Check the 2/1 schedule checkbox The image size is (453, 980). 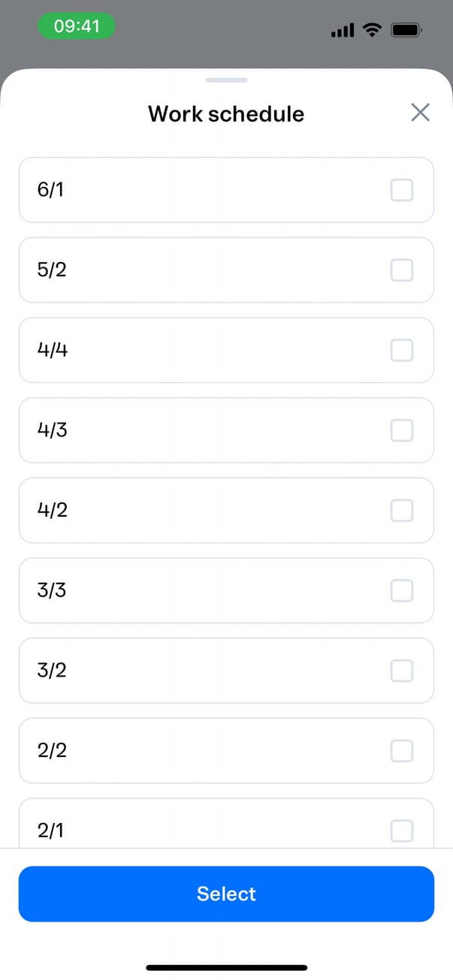[x=402, y=831]
